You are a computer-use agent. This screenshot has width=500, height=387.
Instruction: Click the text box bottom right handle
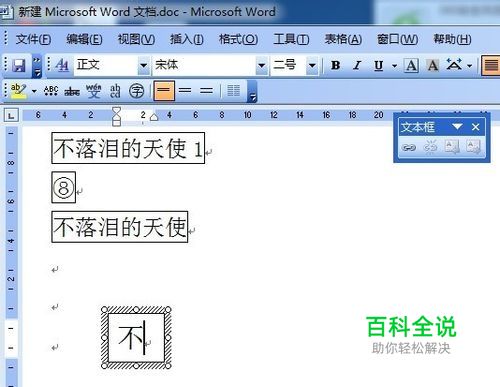point(168,366)
